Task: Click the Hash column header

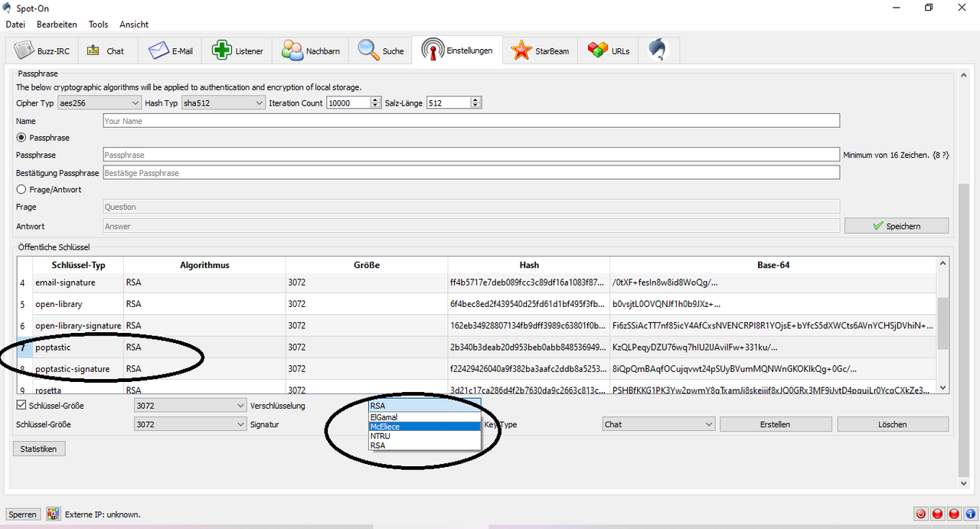Action: point(529,265)
